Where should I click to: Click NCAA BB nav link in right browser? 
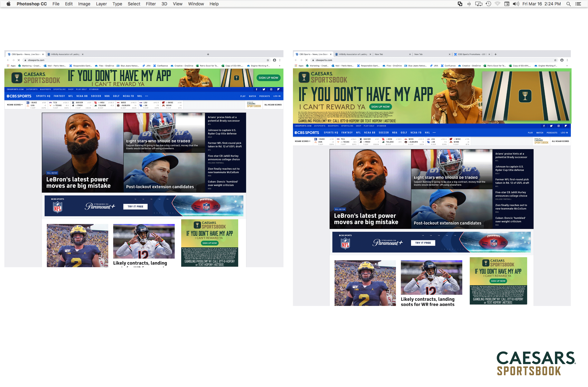[370, 133]
